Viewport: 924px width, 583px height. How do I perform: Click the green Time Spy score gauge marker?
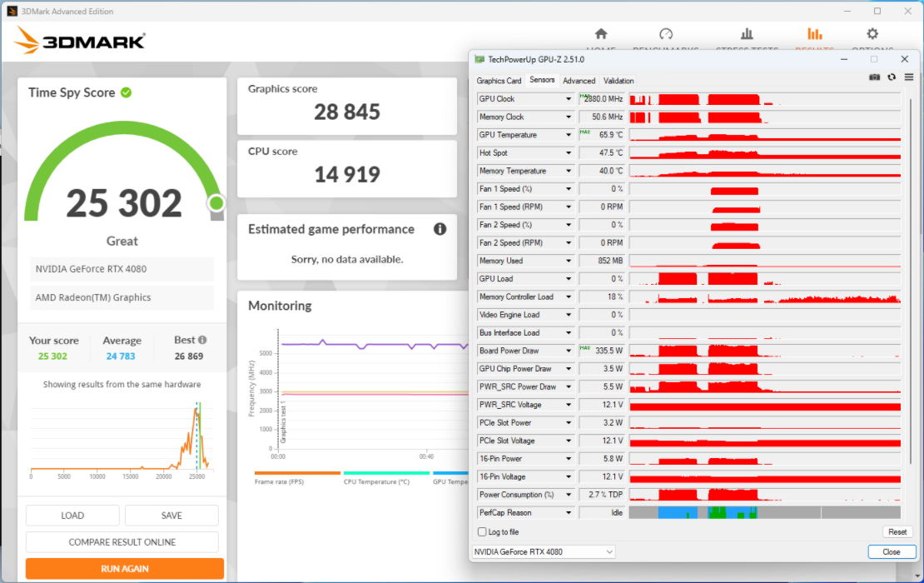216,203
